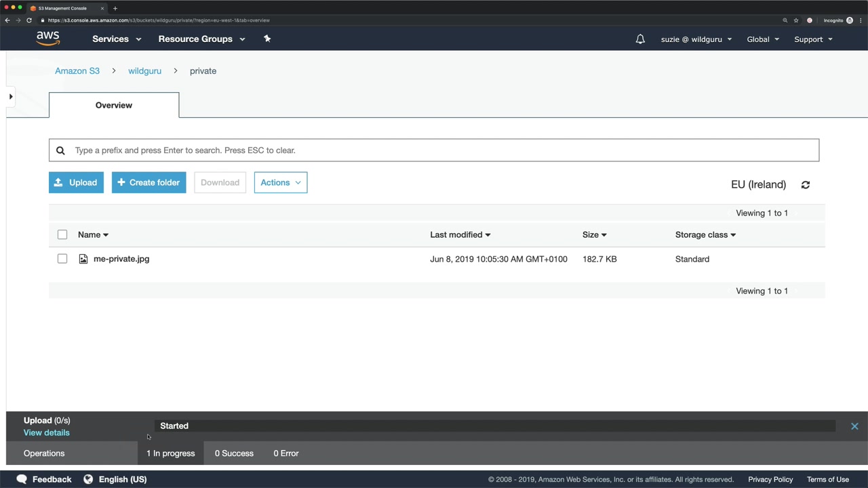View site info via lock icon
The height and width of the screenshot is (488, 868).
43,20
